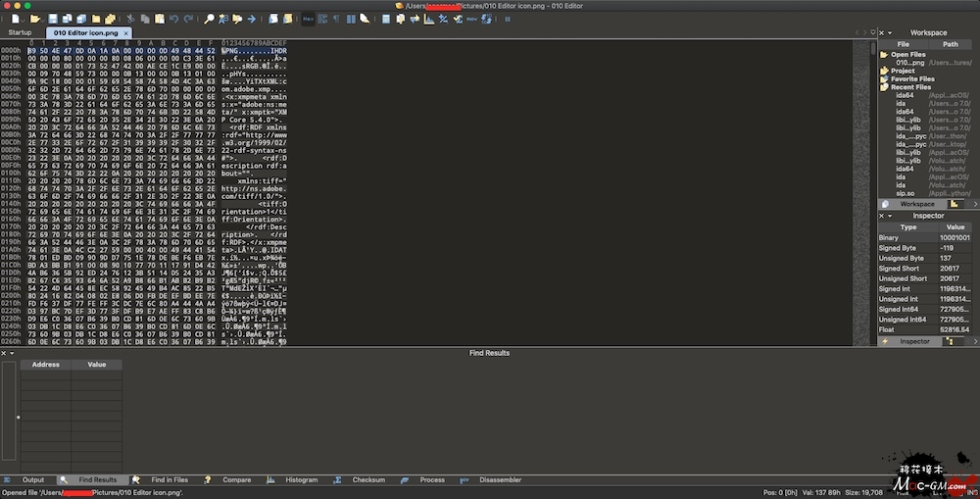The width and height of the screenshot is (980, 499).
Task: Click the Cut scissors icon
Action: click(131, 19)
